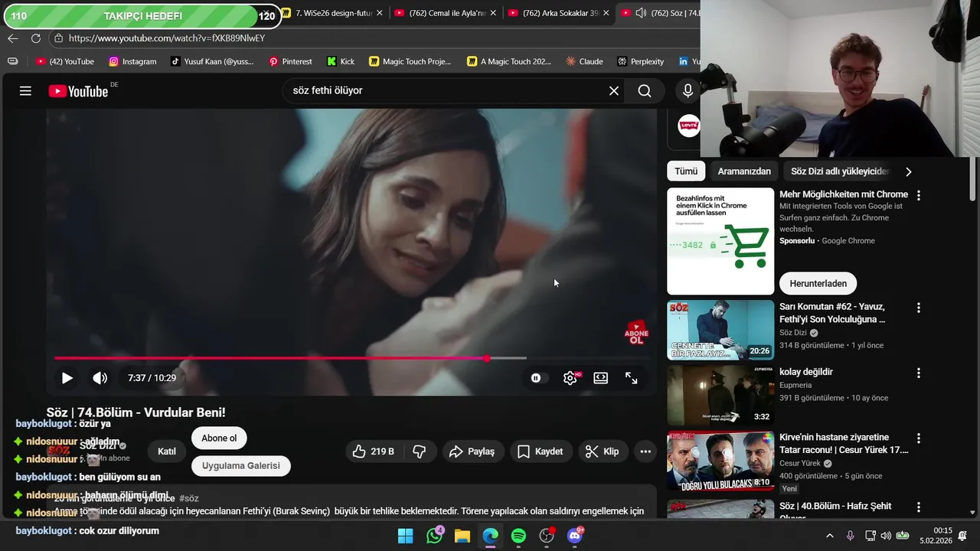Switch to the Cemal ile Ayla'nın tab
The width and height of the screenshot is (980, 551).
(x=446, y=13)
